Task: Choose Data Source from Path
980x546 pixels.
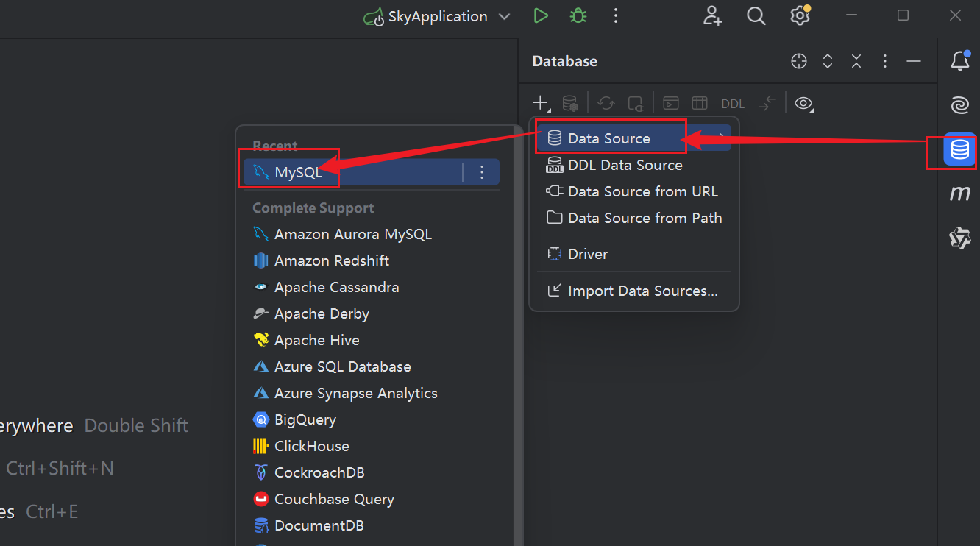Action: pos(634,218)
